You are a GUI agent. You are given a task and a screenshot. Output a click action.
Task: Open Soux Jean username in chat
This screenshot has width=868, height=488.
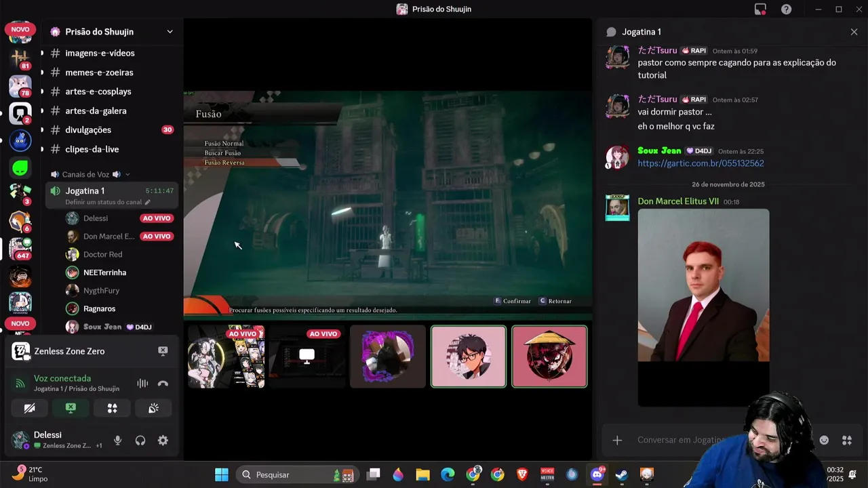point(659,150)
